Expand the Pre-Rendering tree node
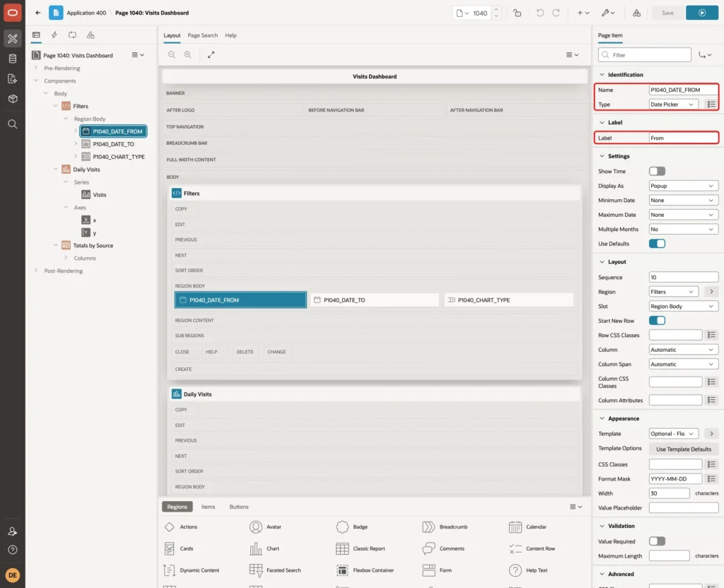Viewport: 724px width, 588px height. (x=36, y=68)
